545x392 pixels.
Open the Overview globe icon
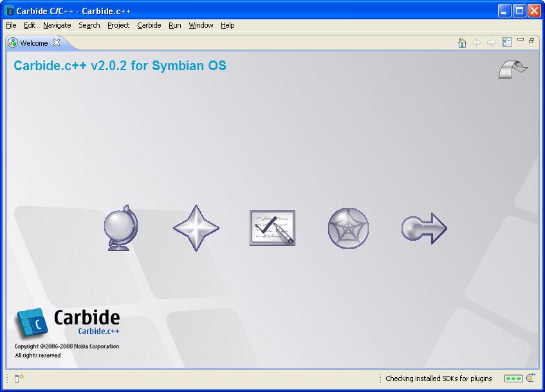121,228
